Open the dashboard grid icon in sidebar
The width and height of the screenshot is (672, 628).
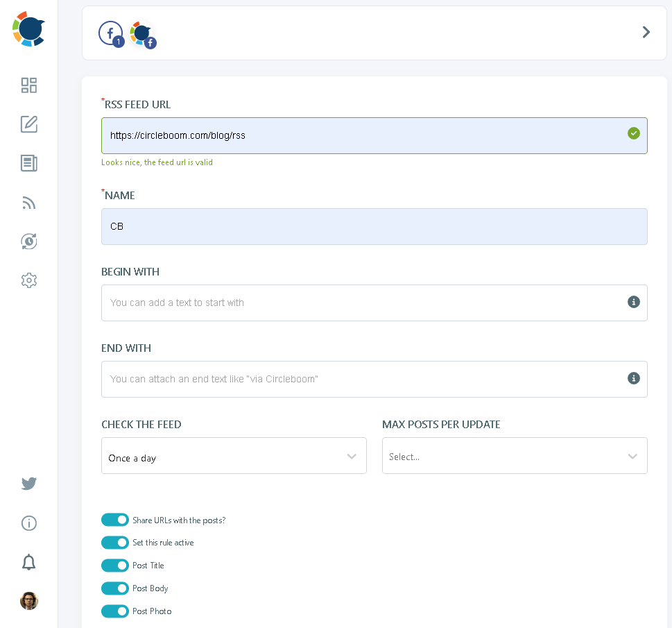(x=28, y=85)
